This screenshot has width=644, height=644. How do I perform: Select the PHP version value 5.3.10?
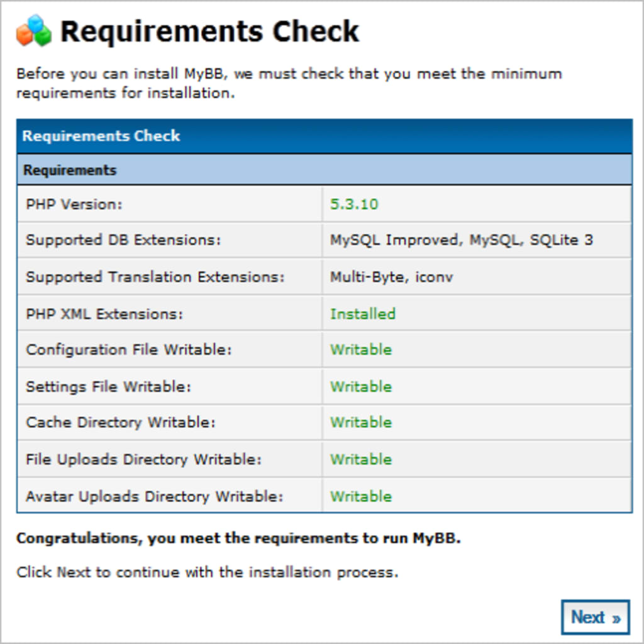pos(354,204)
